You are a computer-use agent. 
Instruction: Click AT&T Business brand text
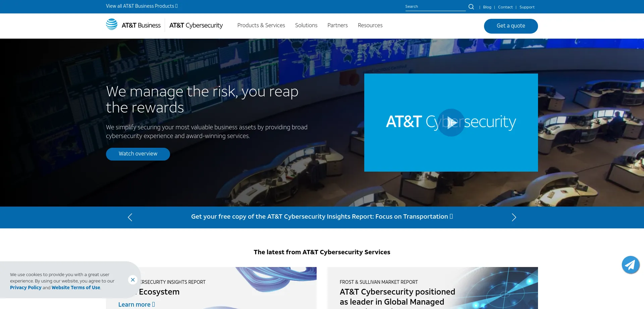tap(141, 26)
